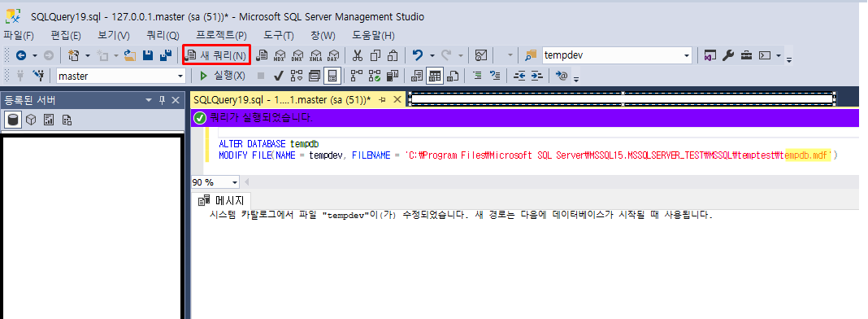Open the 쿼리(Q) menu
This screenshot has height=319, width=868.
(163, 36)
